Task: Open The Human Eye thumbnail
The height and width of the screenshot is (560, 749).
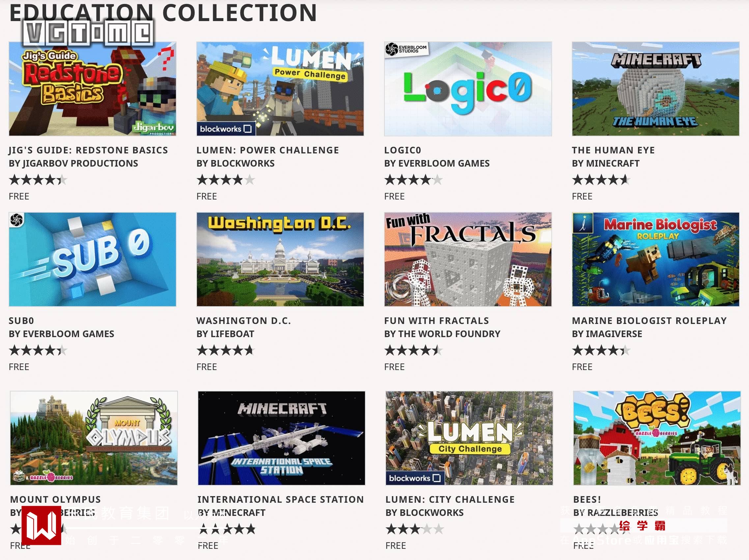Action: pyautogui.click(x=655, y=89)
